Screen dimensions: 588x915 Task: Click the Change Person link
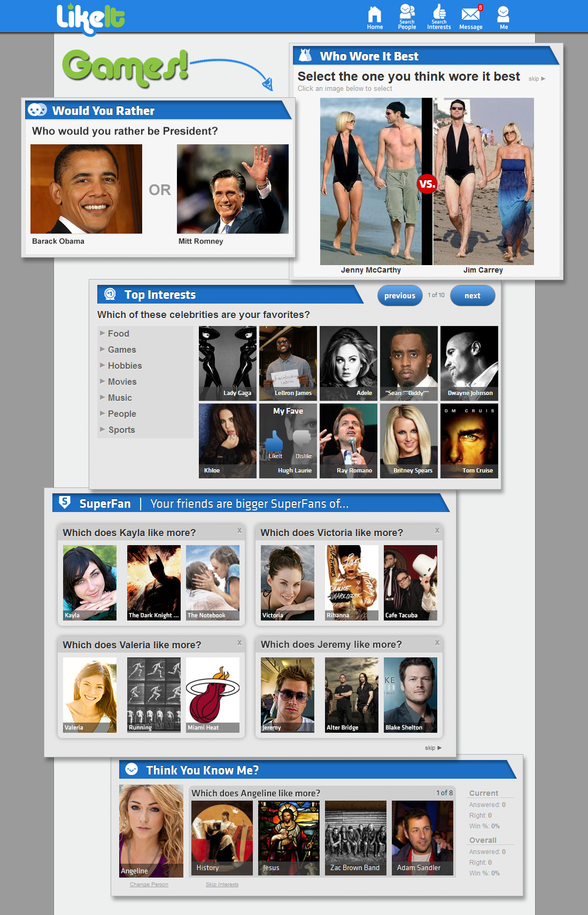149,885
